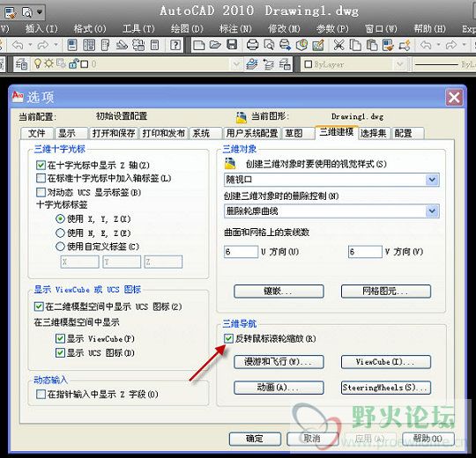476x458 pixels.
Task: Click the Publish icon
Action: coord(285,45)
